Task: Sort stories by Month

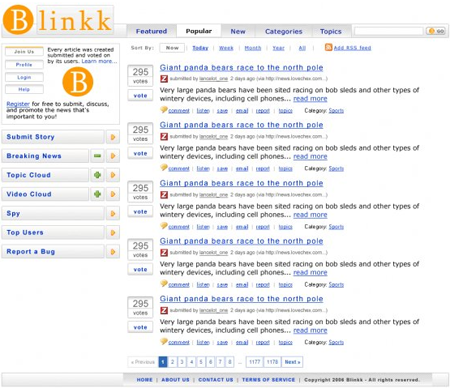Action: point(253,48)
